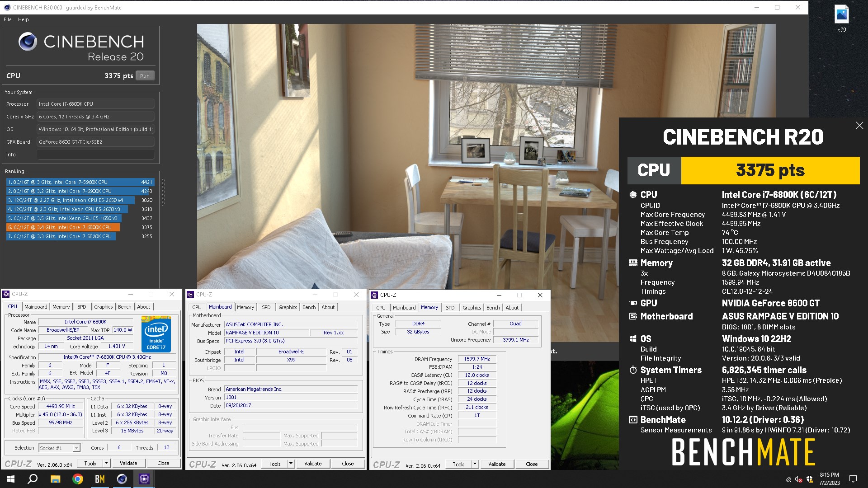The height and width of the screenshot is (488, 868).
Task: Open the x99 image file on desktop
Action: (x=841, y=18)
